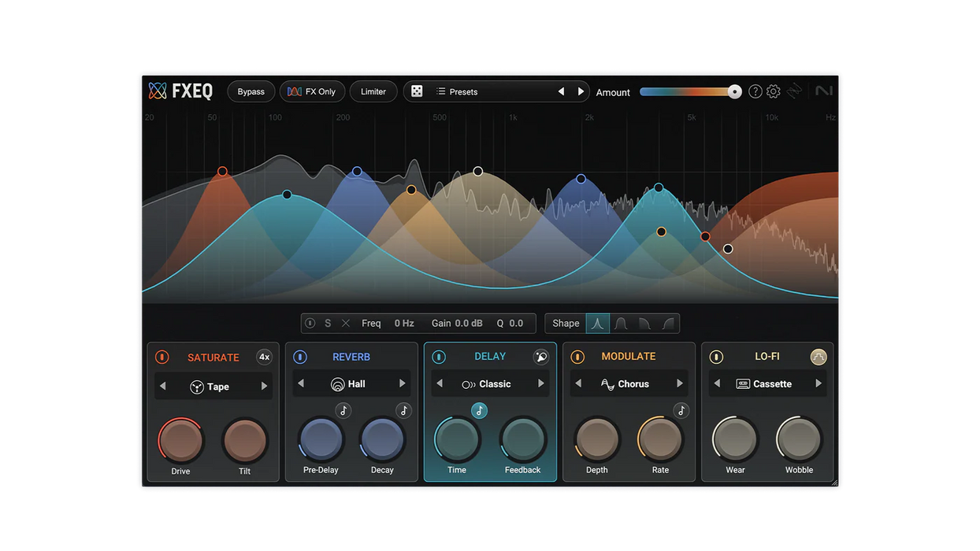The height and width of the screenshot is (551, 980).
Task: Open the settings gear icon
Action: coord(774,91)
